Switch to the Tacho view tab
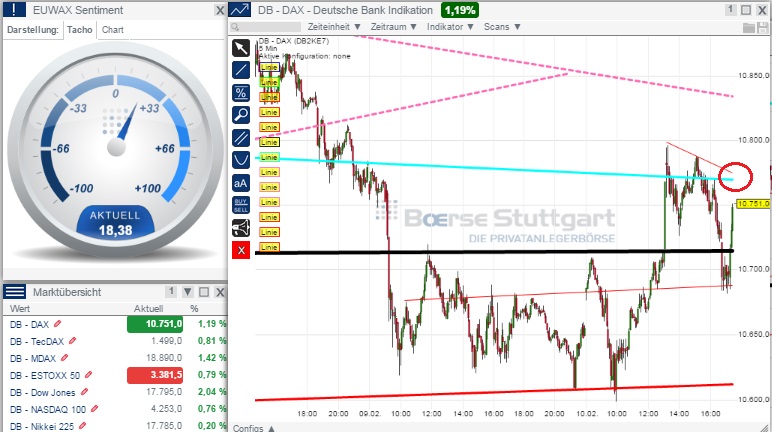 coord(79,30)
